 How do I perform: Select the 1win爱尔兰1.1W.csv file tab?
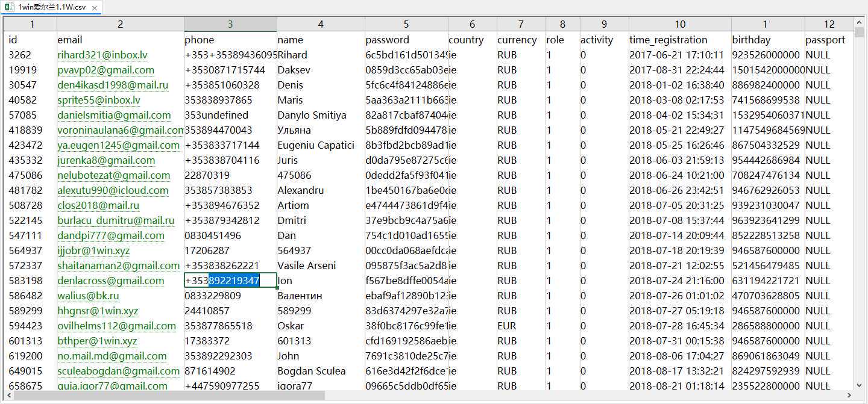point(51,7)
